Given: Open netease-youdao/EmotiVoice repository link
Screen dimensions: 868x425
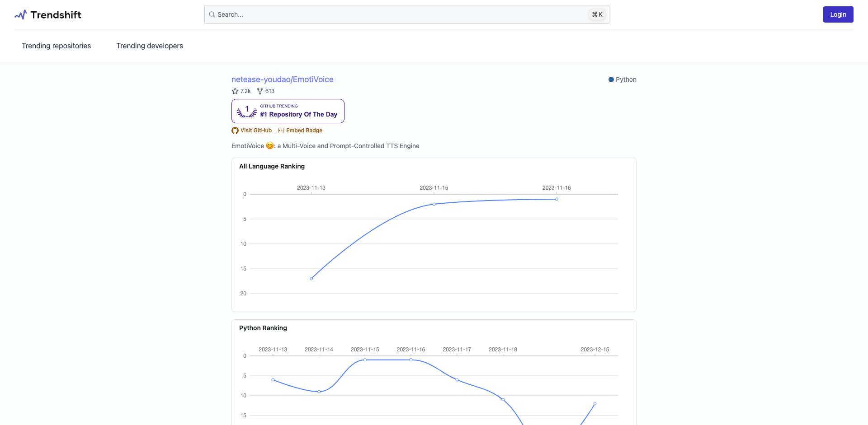Looking at the screenshot, I should (282, 79).
